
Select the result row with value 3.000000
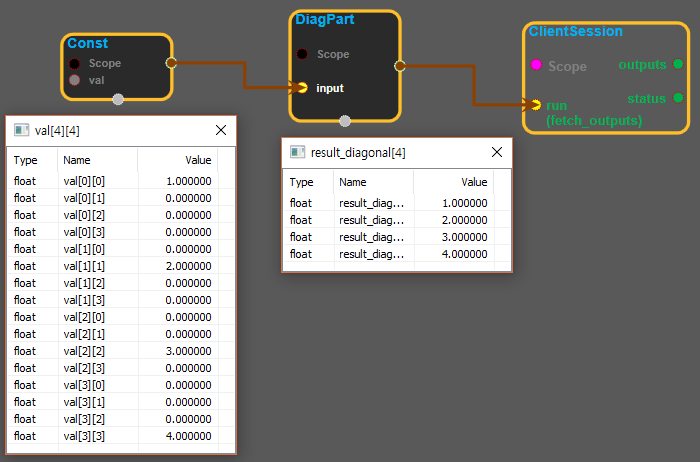(395, 237)
